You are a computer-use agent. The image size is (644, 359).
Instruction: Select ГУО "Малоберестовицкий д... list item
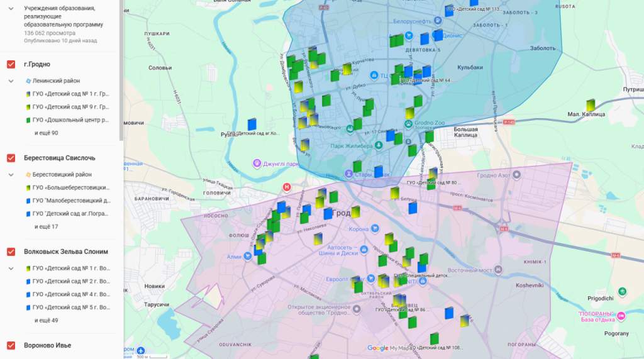coord(70,201)
